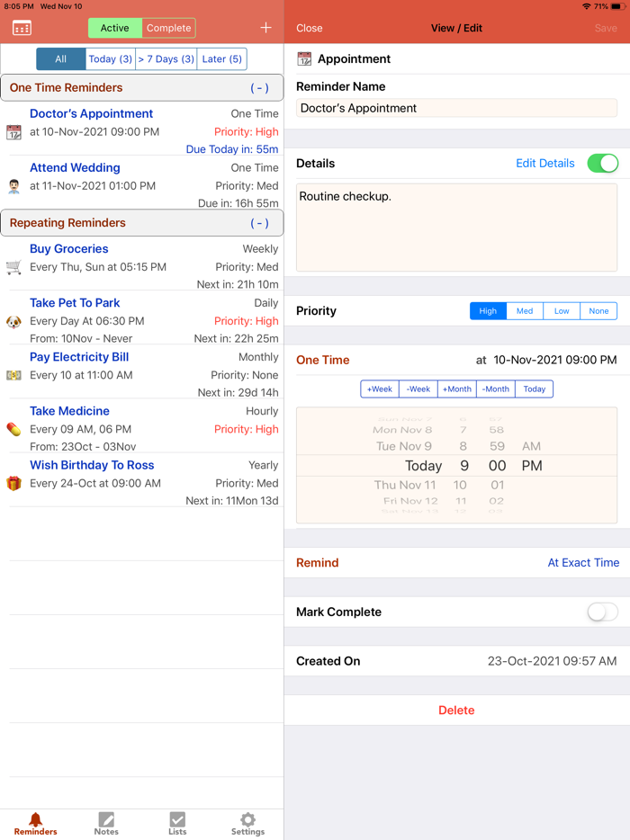630x840 pixels.
Task: Collapse the Repeating Reminders section
Action: click(259, 223)
